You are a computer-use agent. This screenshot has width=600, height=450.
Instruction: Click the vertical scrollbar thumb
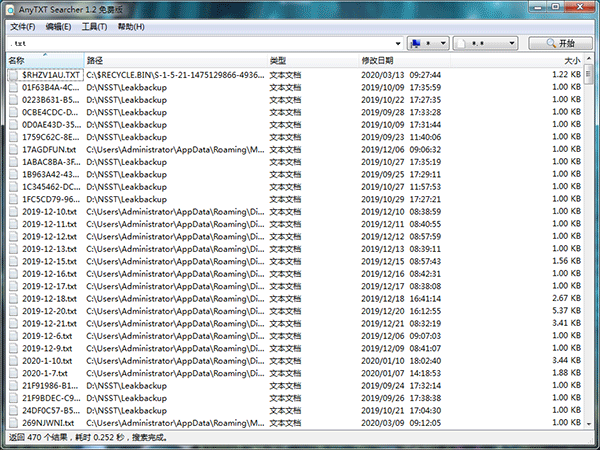point(589,73)
